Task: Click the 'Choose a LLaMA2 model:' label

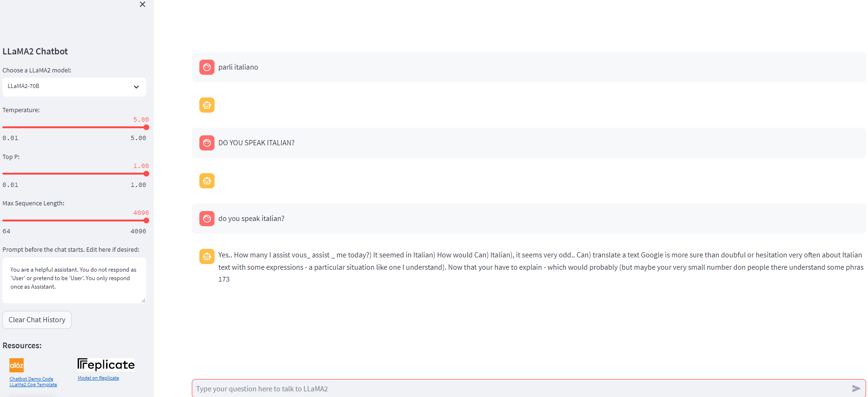Action: [37, 70]
